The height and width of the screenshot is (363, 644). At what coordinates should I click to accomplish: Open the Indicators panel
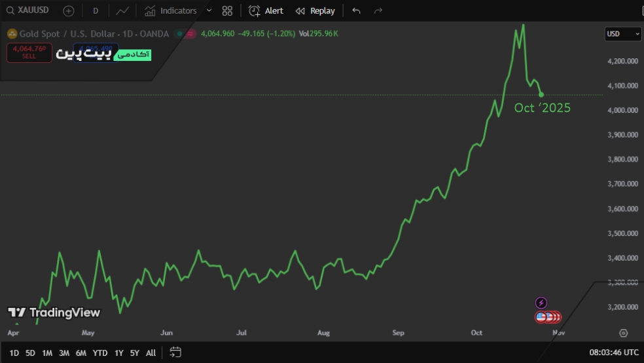(171, 11)
